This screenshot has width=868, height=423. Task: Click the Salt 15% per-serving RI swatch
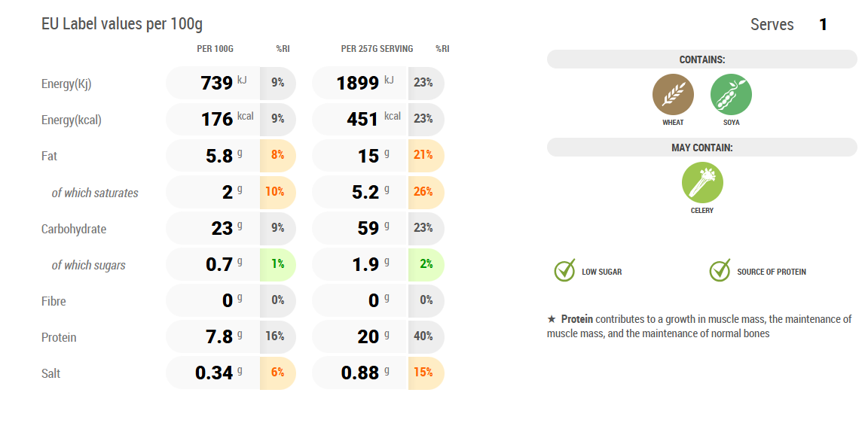pyautogui.click(x=425, y=373)
